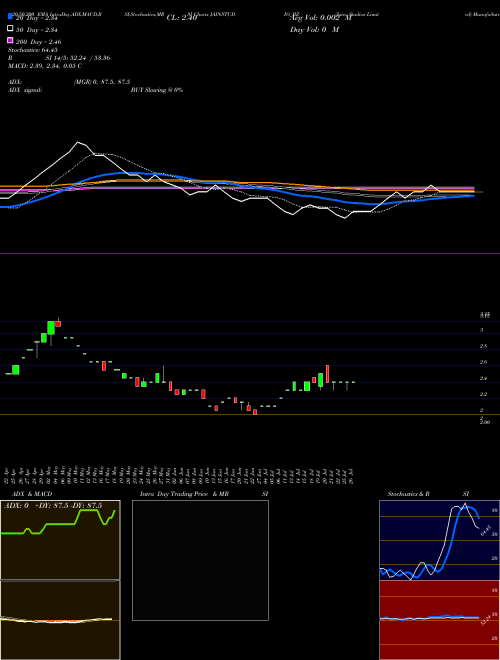Viewport: 500px width, 660px height.
Task: Select the 'MACD: 2.39, 2.34, 0.05 C' line
Action: tap(45, 66)
